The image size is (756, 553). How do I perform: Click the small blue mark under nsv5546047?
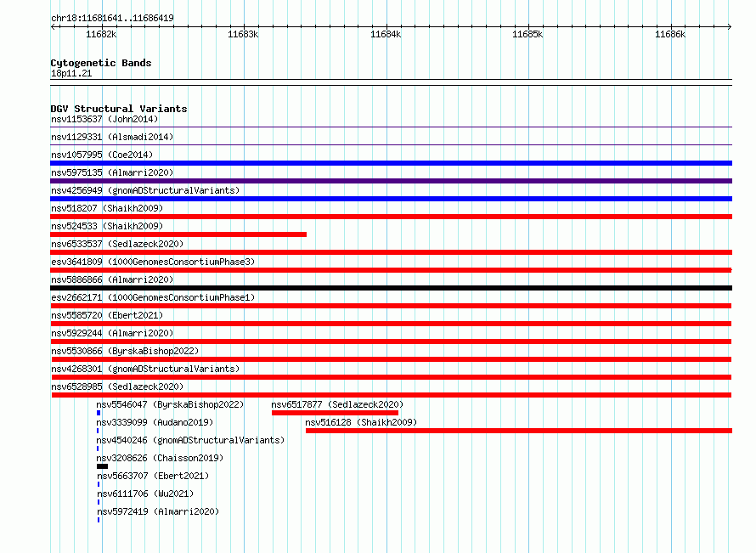coord(99,413)
